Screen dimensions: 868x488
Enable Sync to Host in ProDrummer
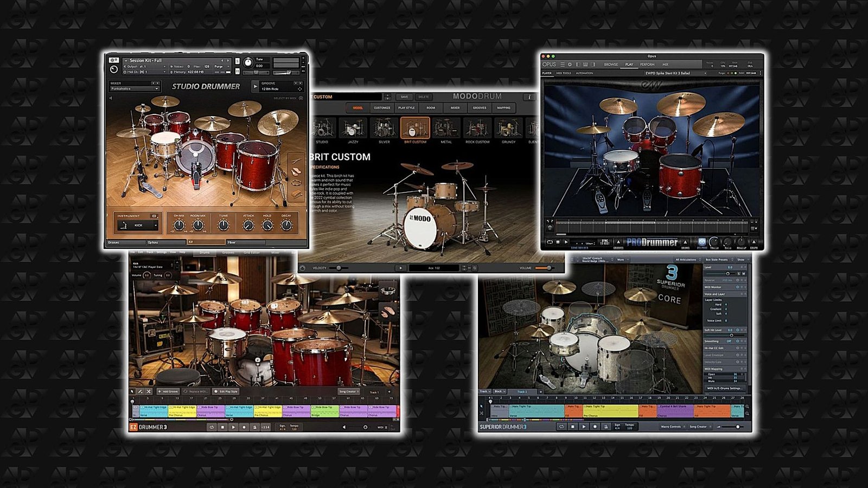tap(604, 242)
